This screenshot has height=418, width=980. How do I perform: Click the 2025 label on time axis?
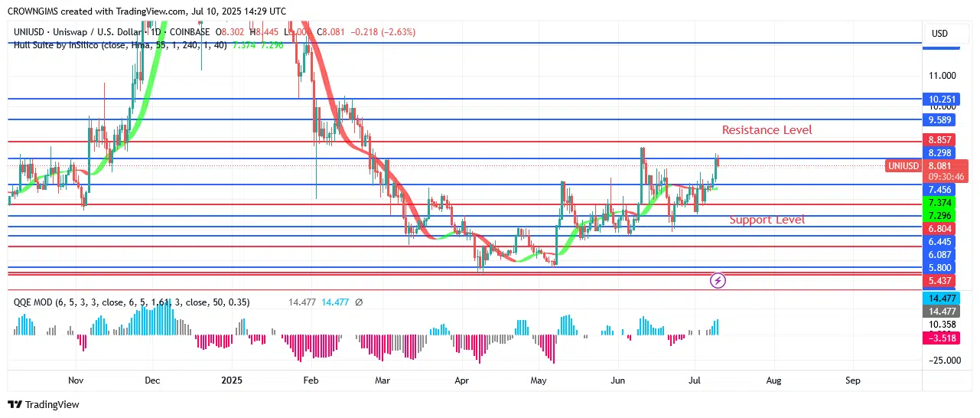[x=231, y=380]
